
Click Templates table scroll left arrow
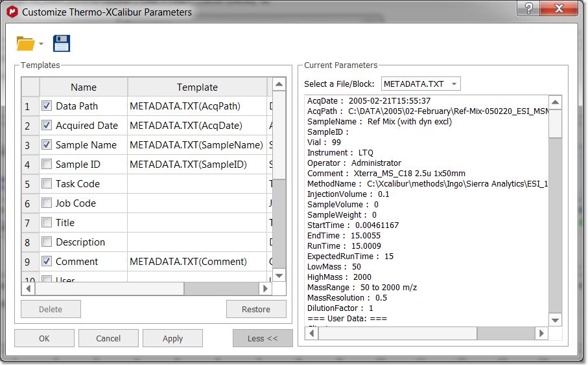(28, 288)
